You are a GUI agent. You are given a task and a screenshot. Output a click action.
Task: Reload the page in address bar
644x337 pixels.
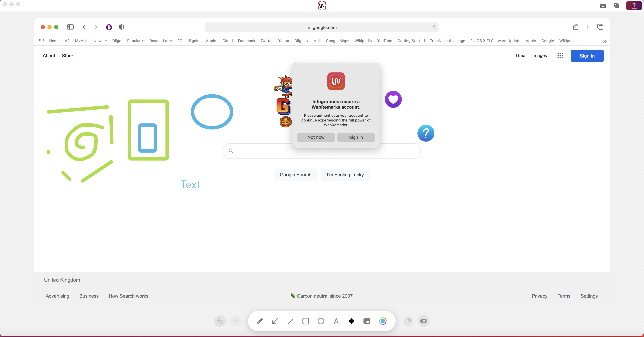click(x=434, y=27)
